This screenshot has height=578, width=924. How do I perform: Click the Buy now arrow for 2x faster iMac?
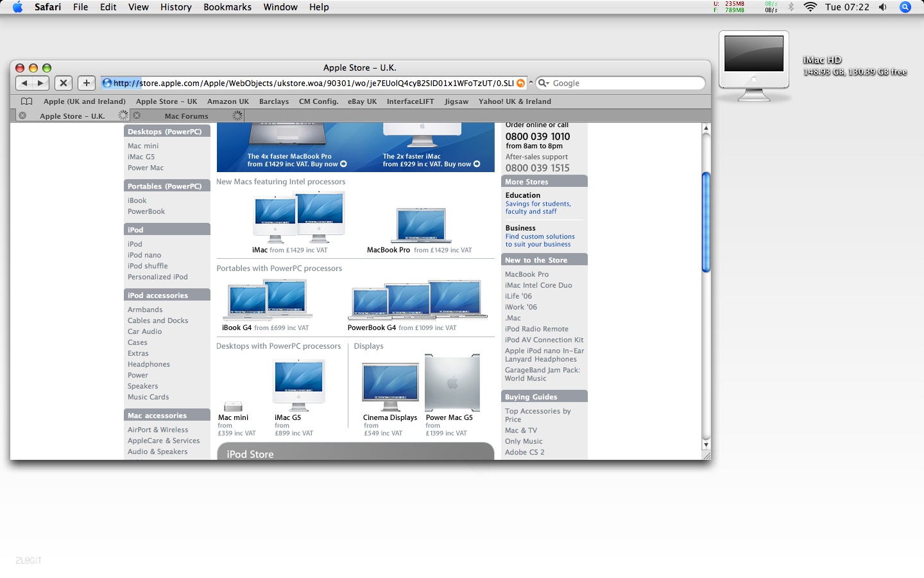(477, 164)
